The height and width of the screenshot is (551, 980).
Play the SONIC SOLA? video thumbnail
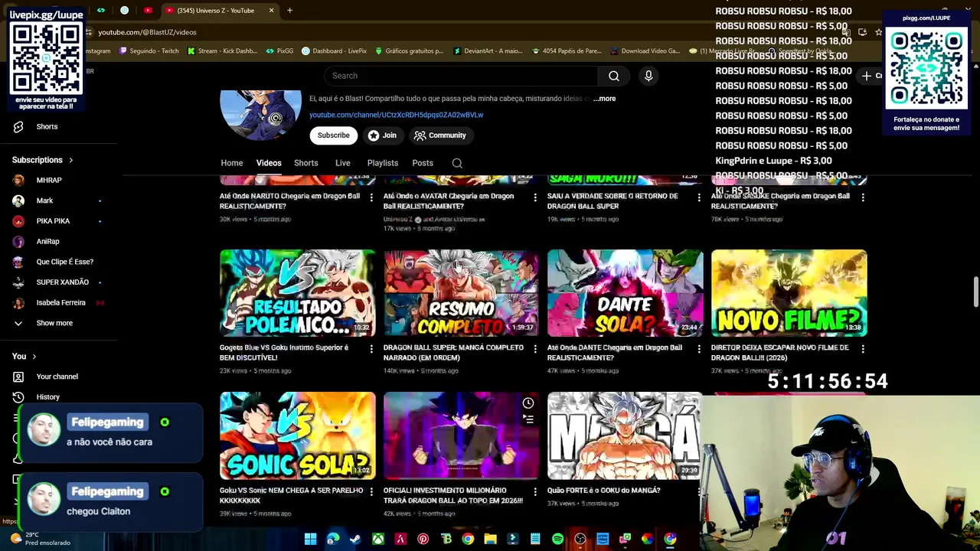(298, 435)
